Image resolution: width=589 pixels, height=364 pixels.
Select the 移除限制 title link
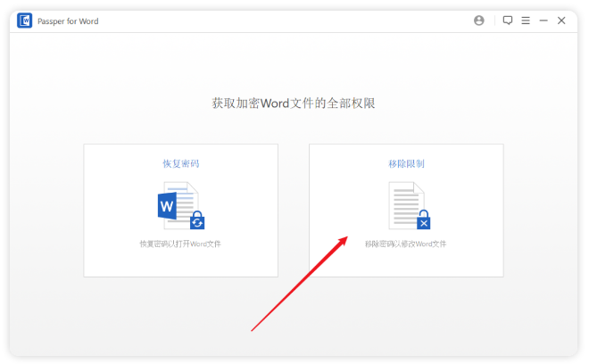(x=406, y=164)
